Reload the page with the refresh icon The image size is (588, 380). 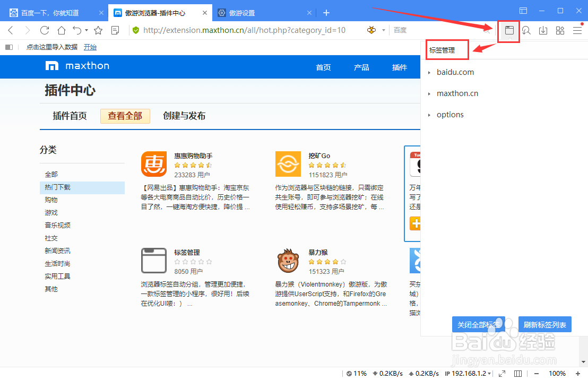(x=44, y=30)
